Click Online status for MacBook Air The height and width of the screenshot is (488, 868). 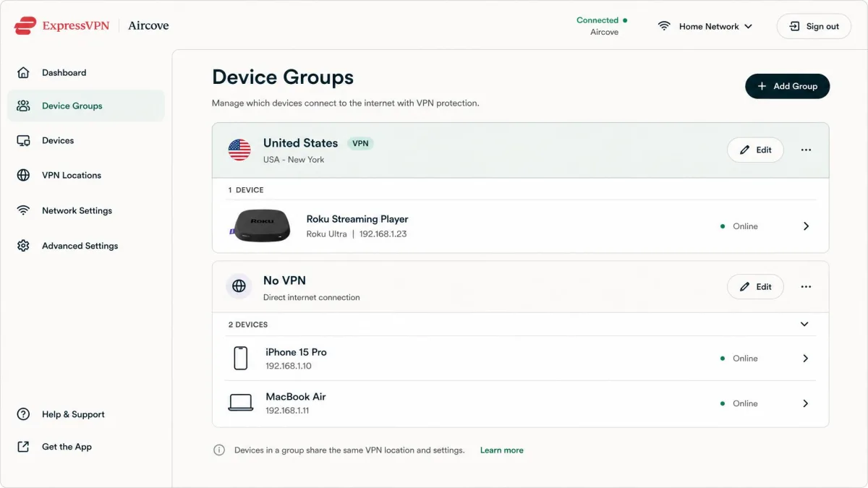pyautogui.click(x=739, y=403)
